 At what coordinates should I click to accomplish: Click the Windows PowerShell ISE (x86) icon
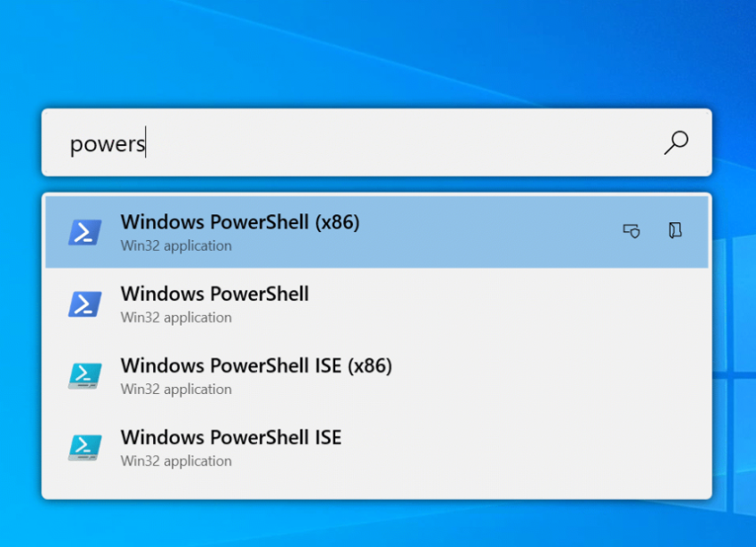click(x=84, y=375)
